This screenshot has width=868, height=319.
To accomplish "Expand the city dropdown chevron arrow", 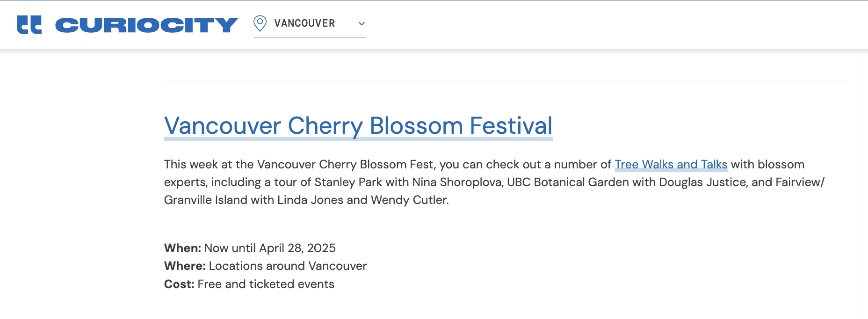I will [362, 24].
